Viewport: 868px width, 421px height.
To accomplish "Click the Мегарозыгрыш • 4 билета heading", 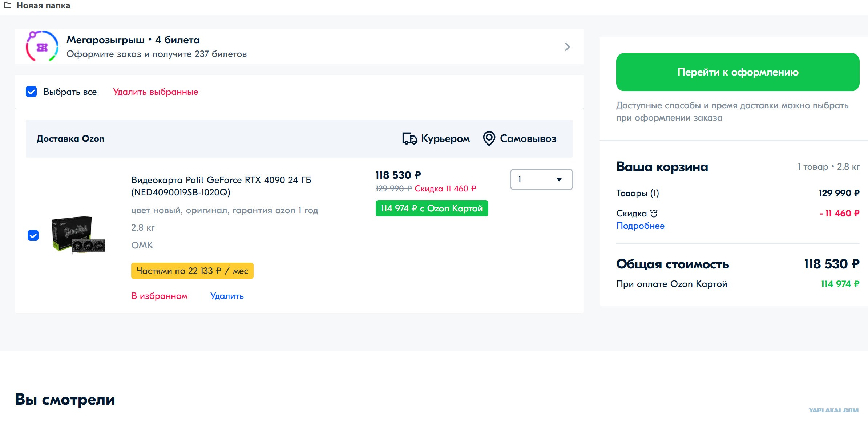I will pyautogui.click(x=133, y=40).
